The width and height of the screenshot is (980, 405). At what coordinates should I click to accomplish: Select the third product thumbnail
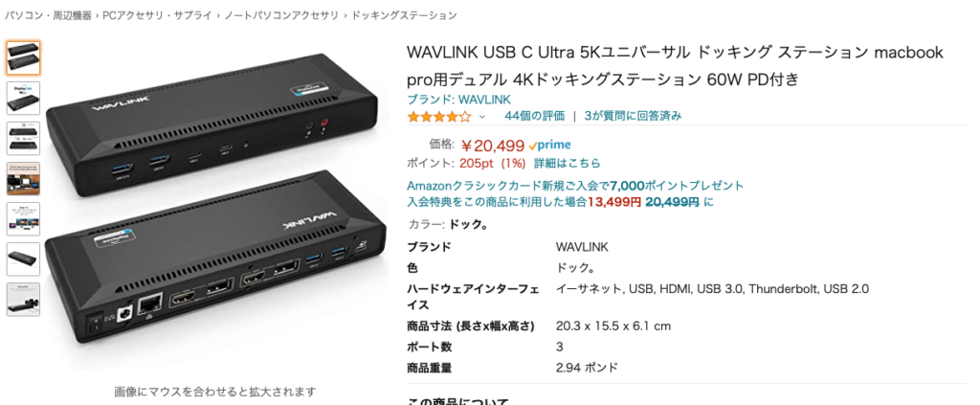23,138
